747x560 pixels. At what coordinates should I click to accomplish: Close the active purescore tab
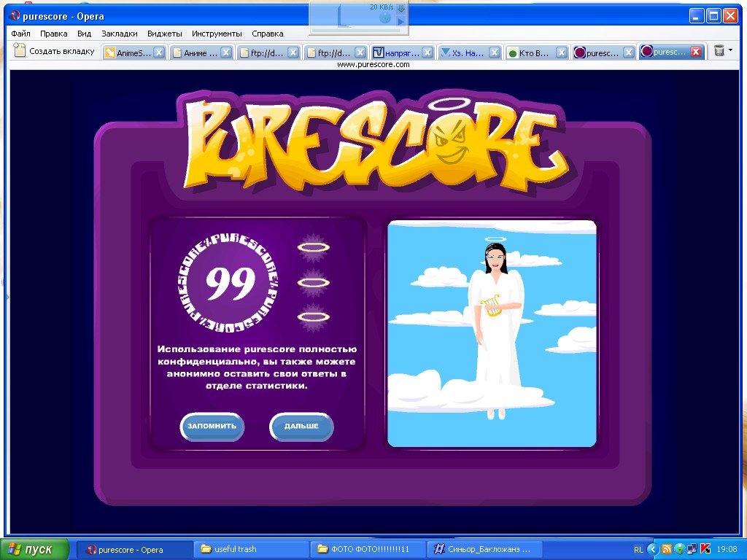695,52
